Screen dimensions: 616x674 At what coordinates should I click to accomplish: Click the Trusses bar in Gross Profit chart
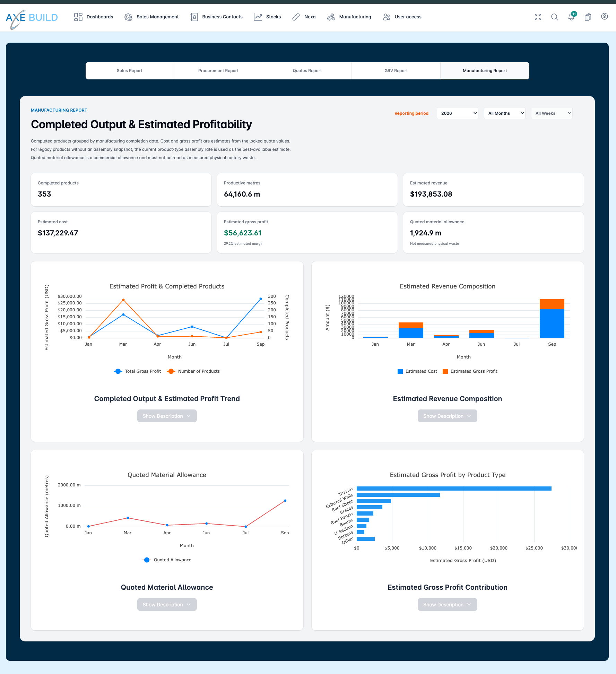click(x=454, y=489)
